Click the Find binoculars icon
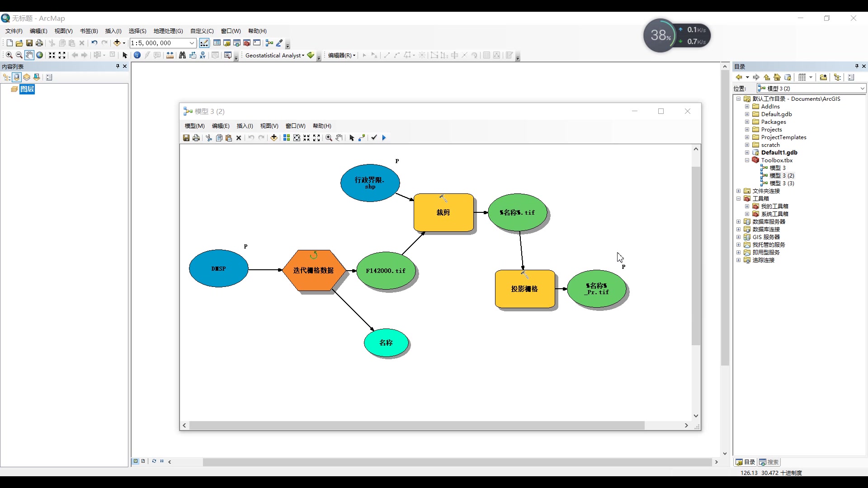Image resolution: width=868 pixels, height=488 pixels. click(x=182, y=55)
